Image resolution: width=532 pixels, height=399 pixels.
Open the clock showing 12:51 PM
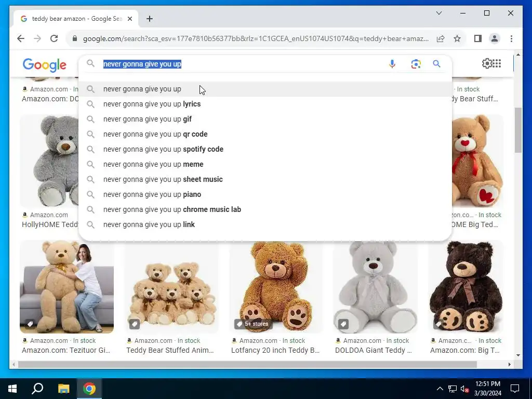point(487,389)
